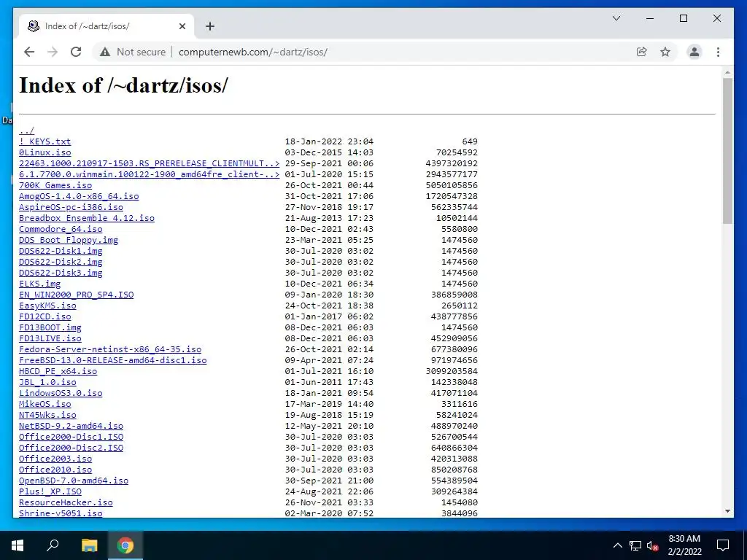Expand the tab search dropdown
The image size is (747, 560).
[616, 18]
